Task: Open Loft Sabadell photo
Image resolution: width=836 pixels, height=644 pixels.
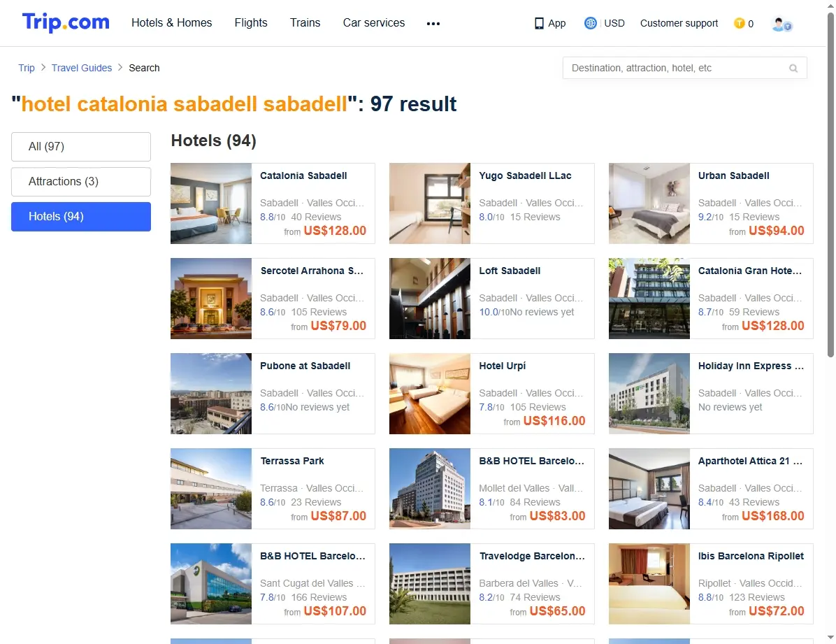Action: click(430, 299)
